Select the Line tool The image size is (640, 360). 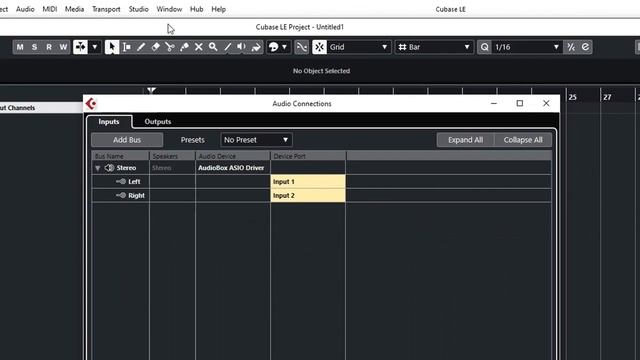[x=227, y=47]
